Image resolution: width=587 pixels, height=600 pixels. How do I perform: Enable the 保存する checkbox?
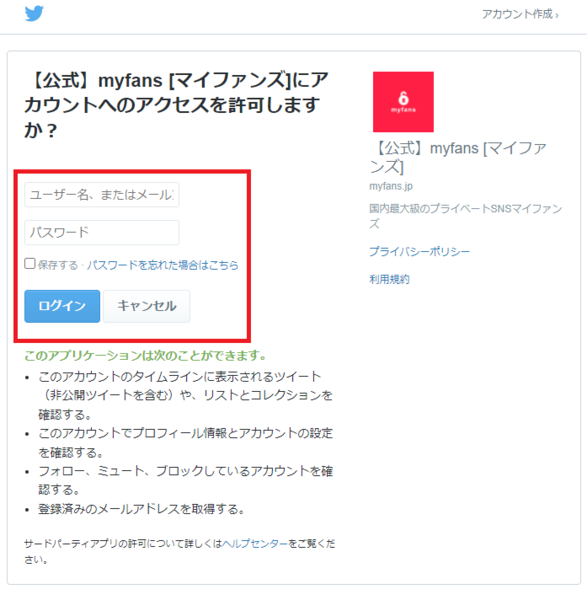(x=30, y=264)
